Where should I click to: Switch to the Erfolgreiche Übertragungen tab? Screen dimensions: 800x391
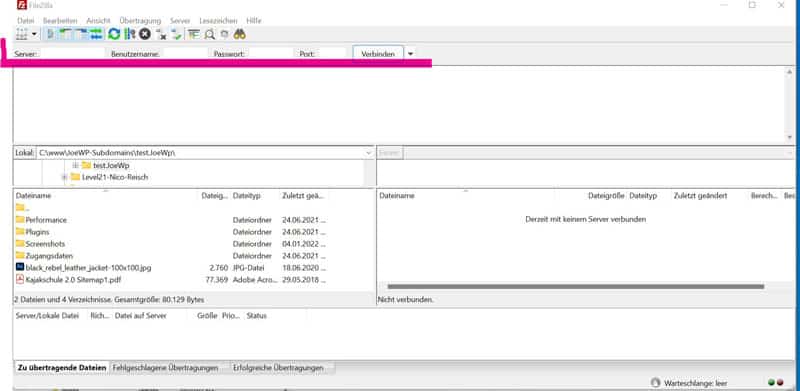point(278,368)
